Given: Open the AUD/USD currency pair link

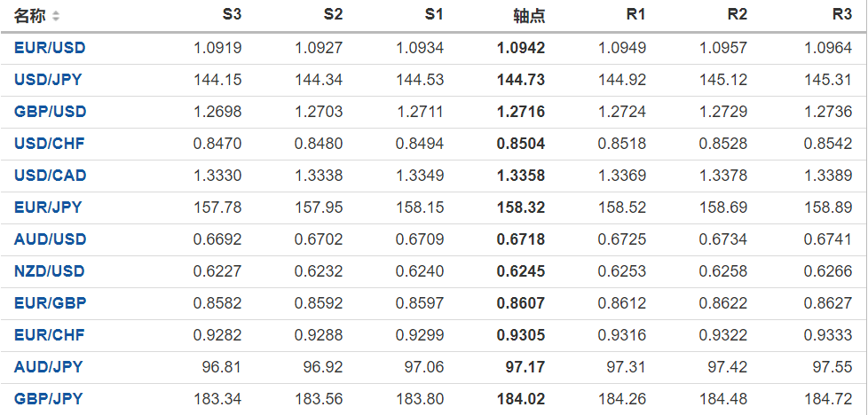Looking at the screenshot, I should pyautogui.click(x=50, y=239).
